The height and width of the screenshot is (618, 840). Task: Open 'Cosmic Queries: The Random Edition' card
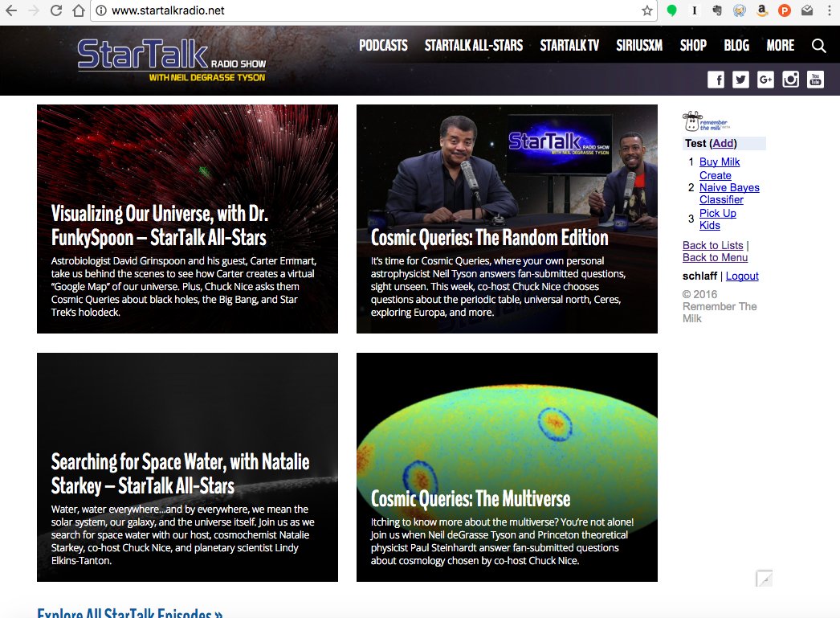pyautogui.click(x=507, y=219)
